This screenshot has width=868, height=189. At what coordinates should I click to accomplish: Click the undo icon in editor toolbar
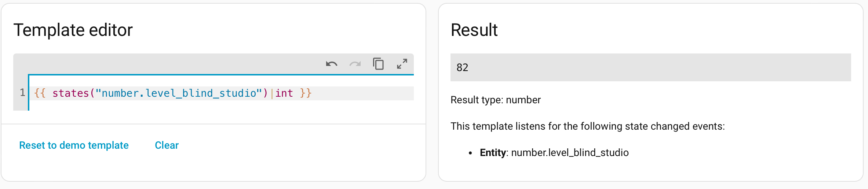point(332,64)
